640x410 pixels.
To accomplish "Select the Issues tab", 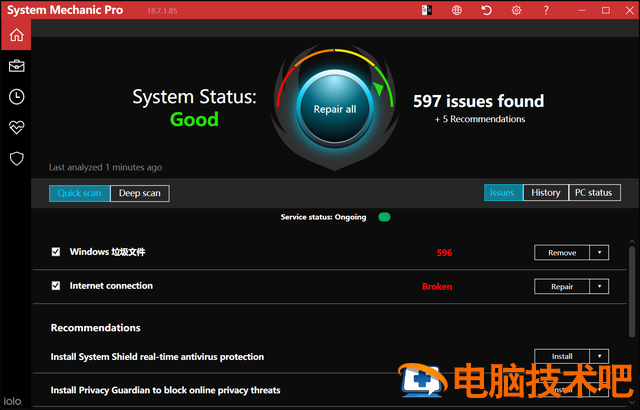I will click(503, 193).
